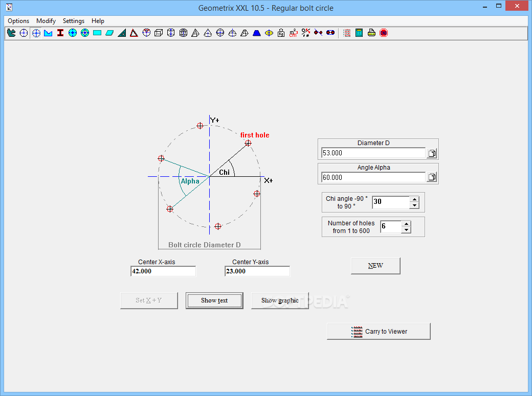Viewport: 532px width, 396px height.
Task: Open the bolt circle tool icon (black crosshair circle)
Action: point(24,33)
